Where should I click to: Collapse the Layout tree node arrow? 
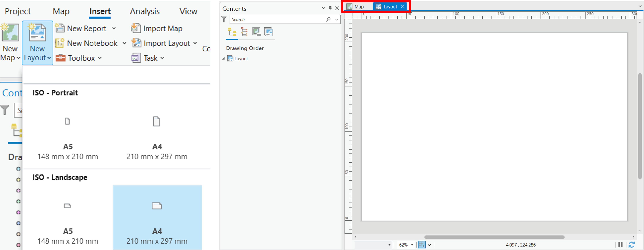[224, 59]
